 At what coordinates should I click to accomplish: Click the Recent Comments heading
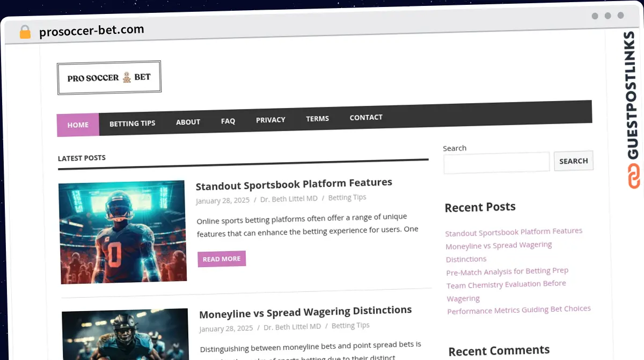pos(499,351)
